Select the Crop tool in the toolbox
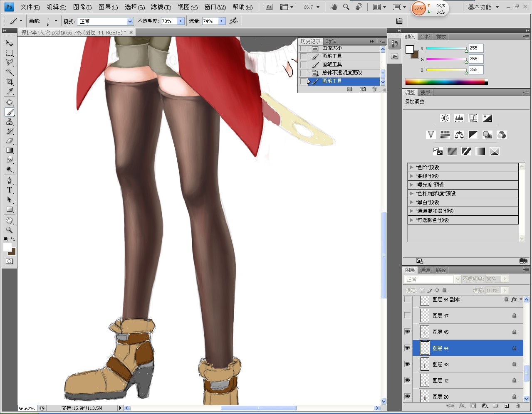The height and width of the screenshot is (414, 532). pos(9,81)
